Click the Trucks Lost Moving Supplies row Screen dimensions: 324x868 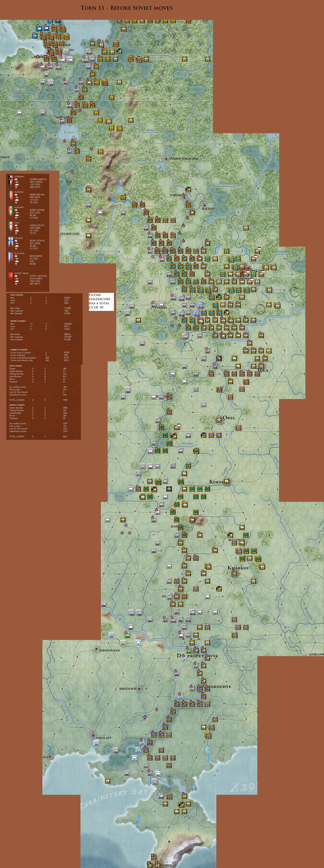39,358
